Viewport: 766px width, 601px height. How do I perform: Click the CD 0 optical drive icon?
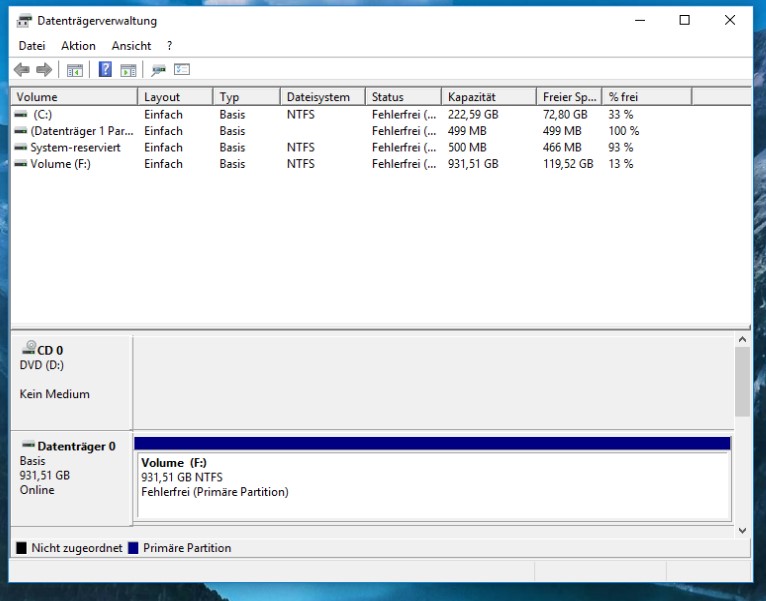pos(29,348)
